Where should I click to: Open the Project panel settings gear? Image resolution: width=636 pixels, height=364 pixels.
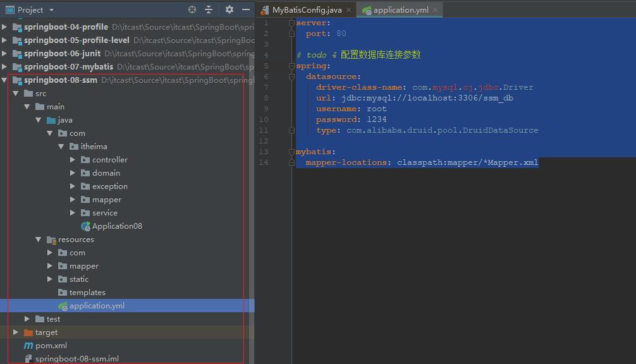tap(229, 9)
